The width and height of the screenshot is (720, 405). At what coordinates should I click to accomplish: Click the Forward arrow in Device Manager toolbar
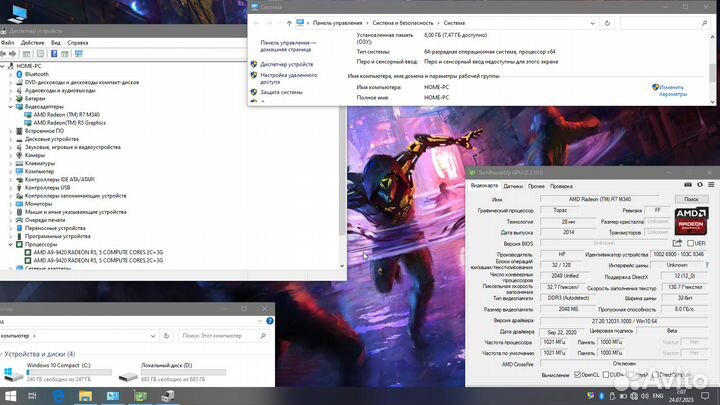[x=12, y=54]
